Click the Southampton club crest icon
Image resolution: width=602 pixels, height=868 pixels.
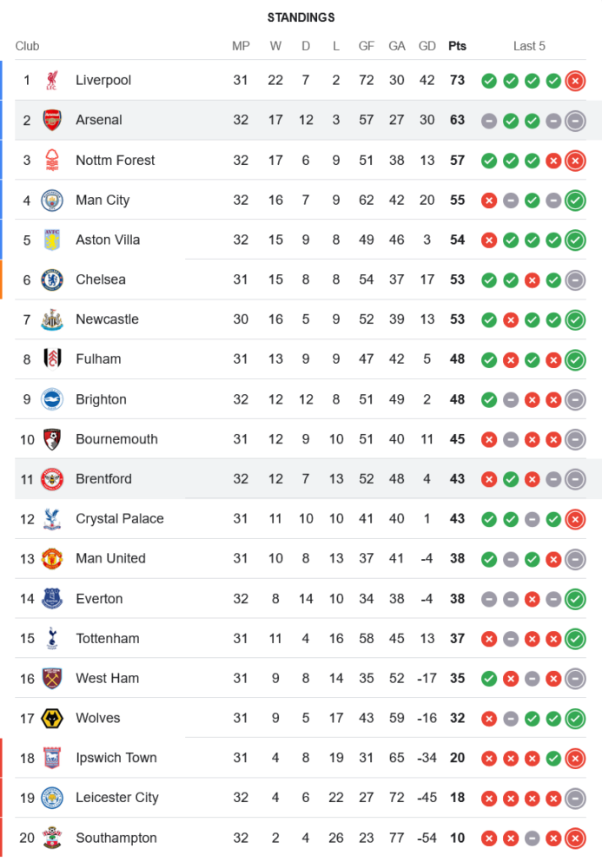(x=52, y=838)
